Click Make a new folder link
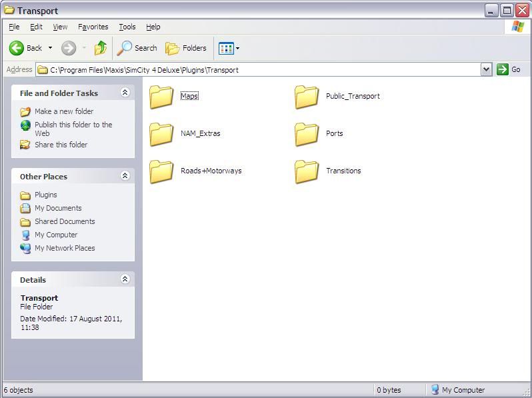This screenshot has height=398, width=532. coord(64,111)
